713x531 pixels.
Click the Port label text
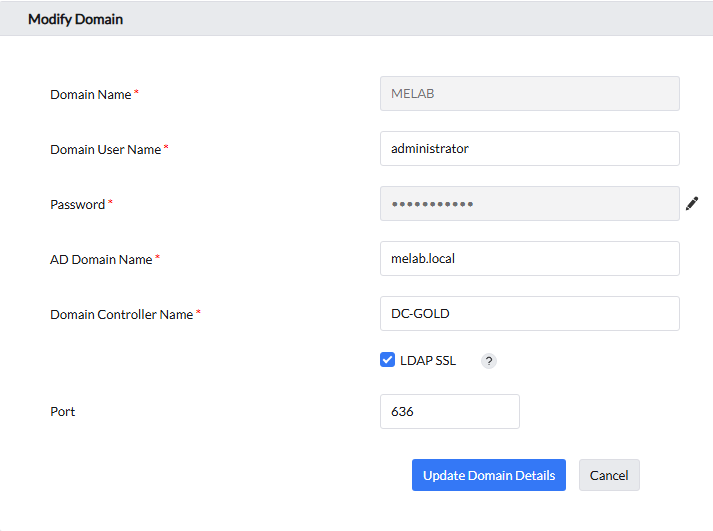(63, 412)
